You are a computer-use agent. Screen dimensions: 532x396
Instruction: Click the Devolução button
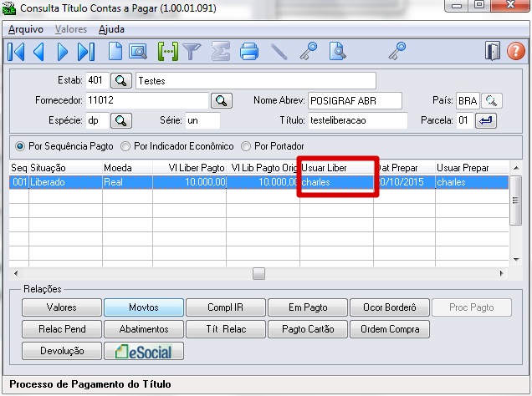(62, 351)
